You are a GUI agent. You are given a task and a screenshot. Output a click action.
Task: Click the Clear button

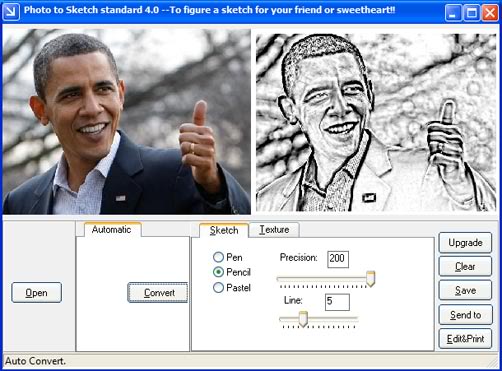tap(465, 266)
